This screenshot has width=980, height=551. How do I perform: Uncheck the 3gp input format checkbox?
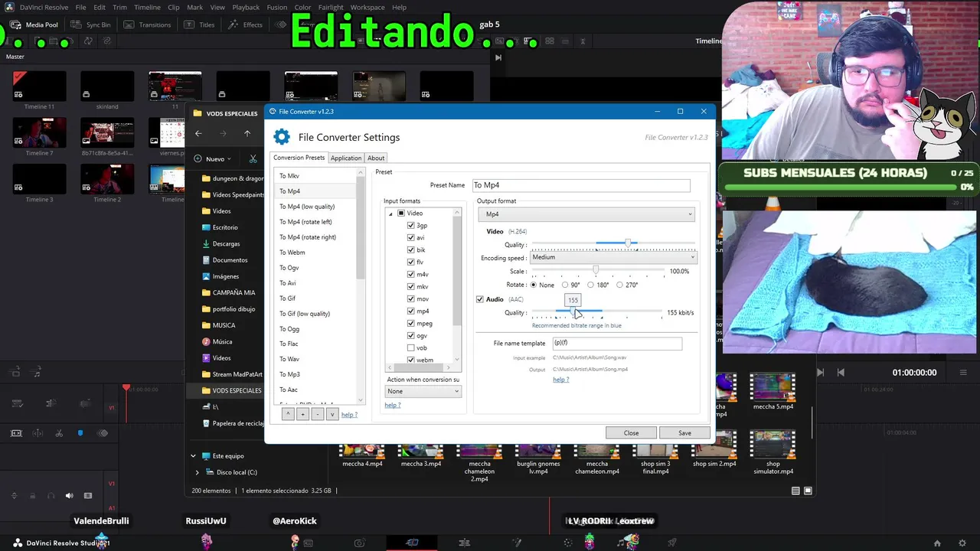[411, 226]
